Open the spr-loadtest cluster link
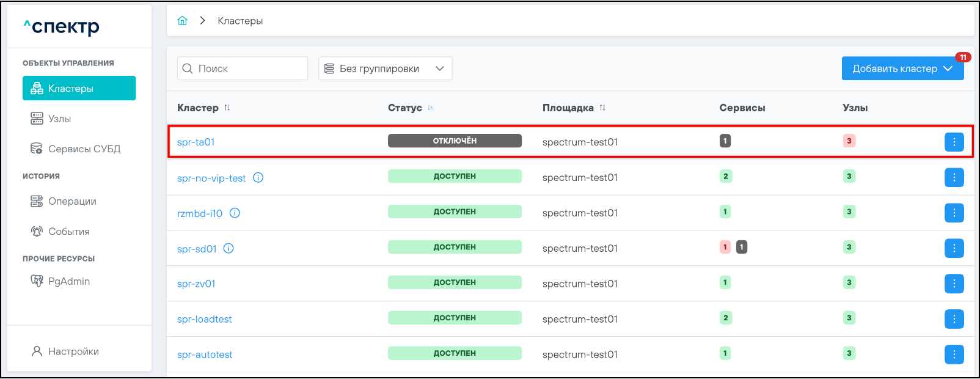 click(205, 320)
